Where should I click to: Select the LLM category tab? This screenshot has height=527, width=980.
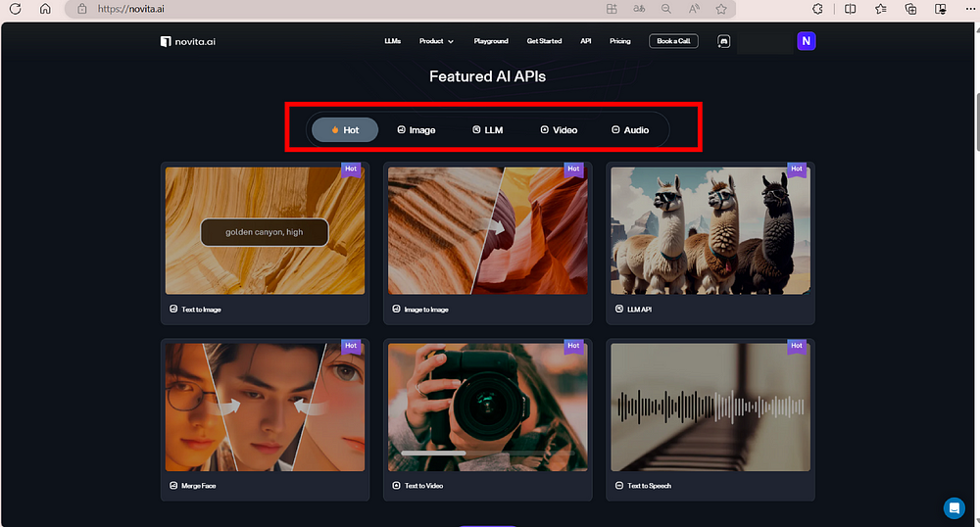click(x=487, y=130)
